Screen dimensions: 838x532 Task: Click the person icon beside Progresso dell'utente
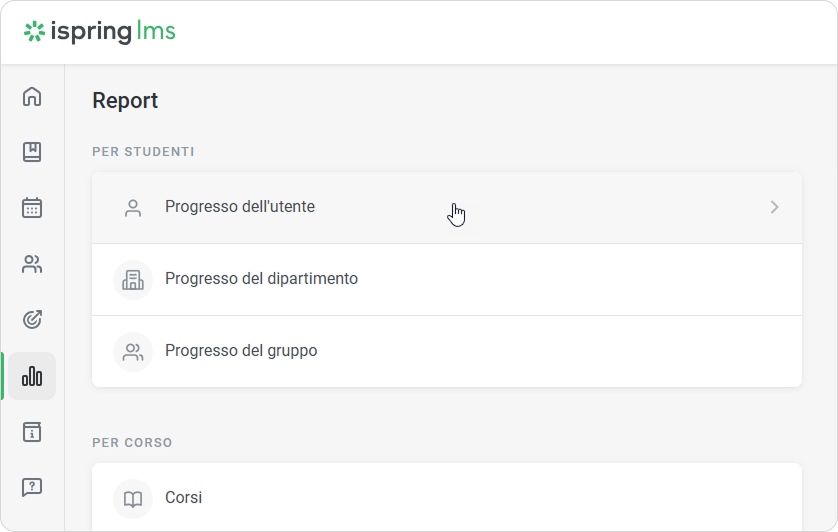133,208
